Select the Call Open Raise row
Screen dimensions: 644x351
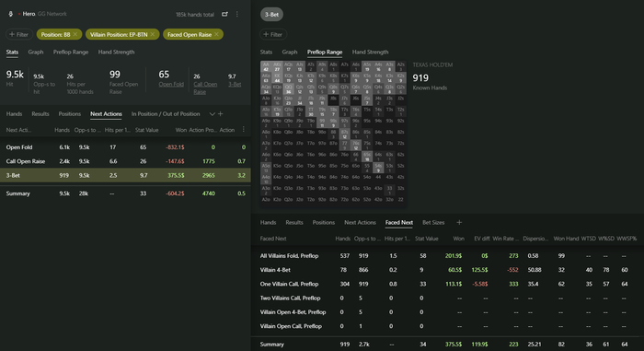point(125,161)
